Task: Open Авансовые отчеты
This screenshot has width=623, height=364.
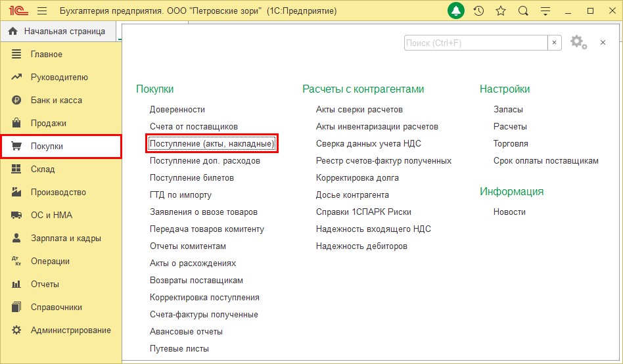Action: [x=186, y=331]
